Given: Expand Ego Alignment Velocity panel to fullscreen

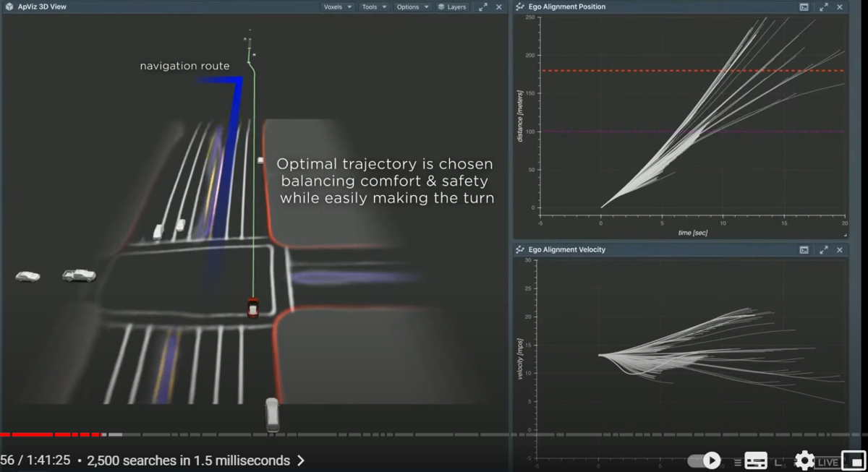Looking at the screenshot, I should point(824,250).
